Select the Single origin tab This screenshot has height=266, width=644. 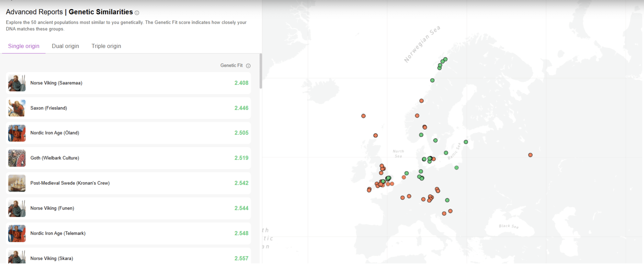23,46
